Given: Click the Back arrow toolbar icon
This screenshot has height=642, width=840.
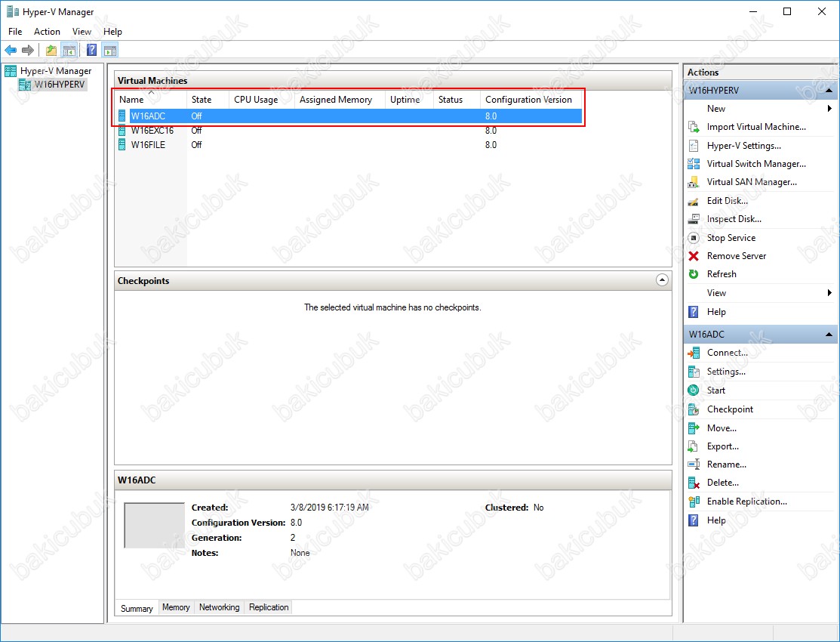Looking at the screenshot, I should (11, 51).
